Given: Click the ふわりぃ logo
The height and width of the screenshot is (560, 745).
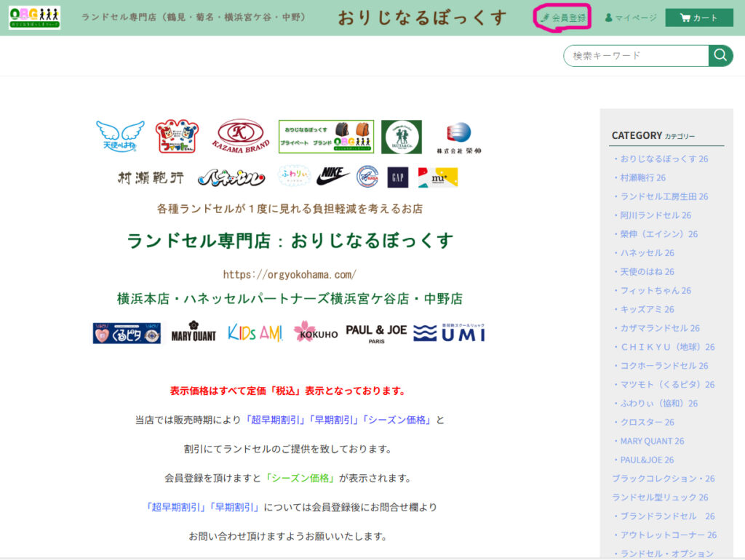Looking at the screenshot, I should (294, 176).
